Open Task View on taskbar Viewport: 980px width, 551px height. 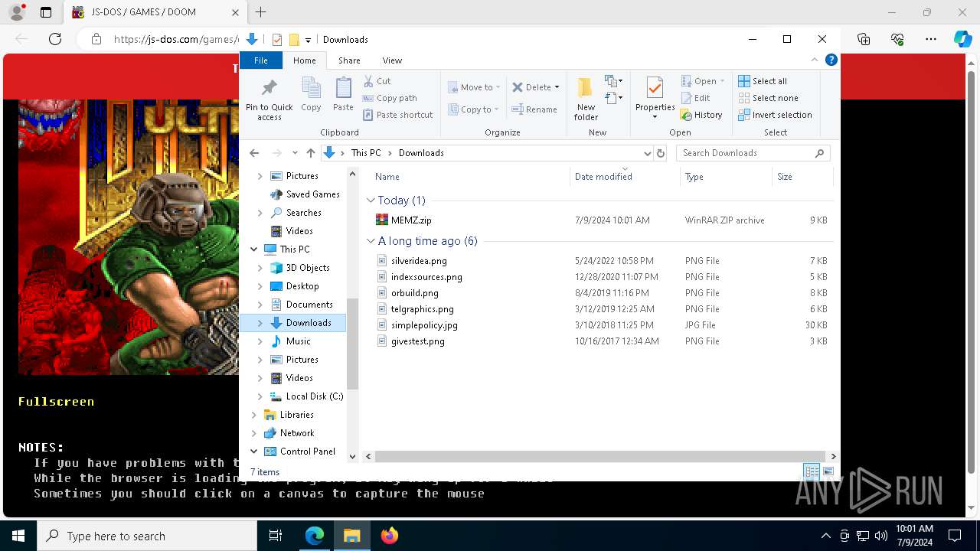pyautogui.click(x=276, y=536)
